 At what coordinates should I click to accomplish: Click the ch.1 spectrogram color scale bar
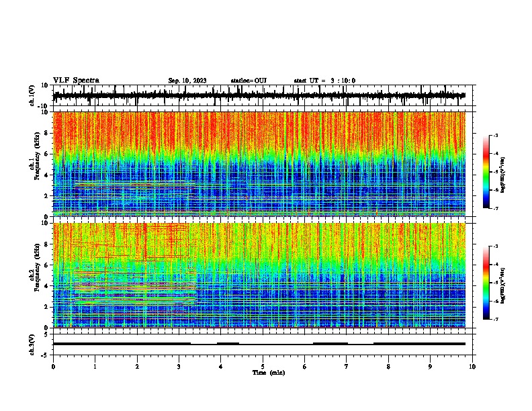pos(486,172)
